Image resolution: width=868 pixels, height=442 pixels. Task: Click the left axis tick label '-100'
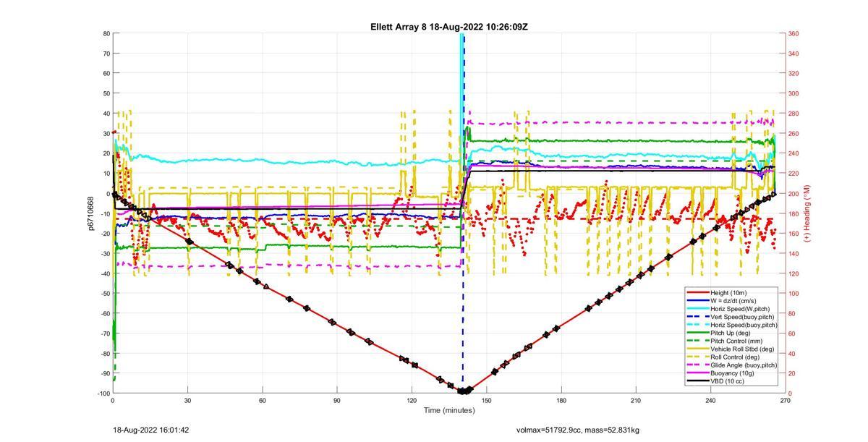(103, 393)
